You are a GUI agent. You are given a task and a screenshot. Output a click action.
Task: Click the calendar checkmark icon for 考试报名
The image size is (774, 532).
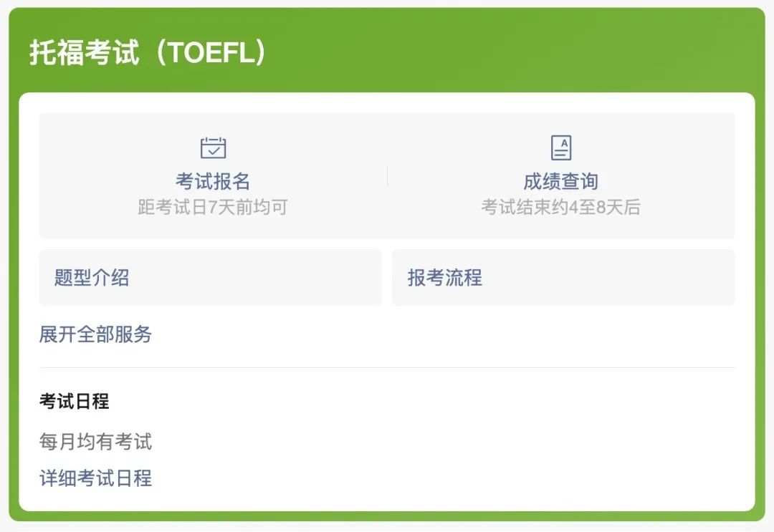click(x=214, y=147)
